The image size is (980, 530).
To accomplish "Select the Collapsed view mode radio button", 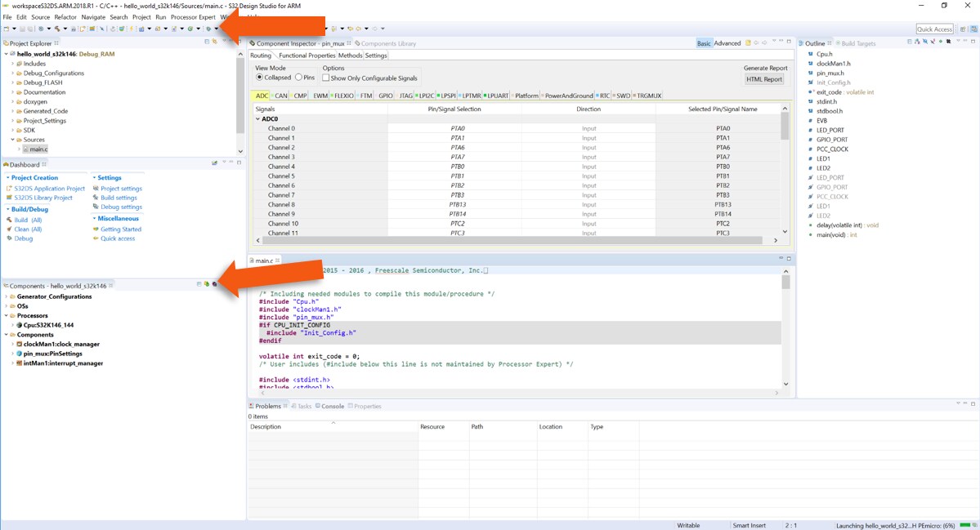I will point(260,78).
